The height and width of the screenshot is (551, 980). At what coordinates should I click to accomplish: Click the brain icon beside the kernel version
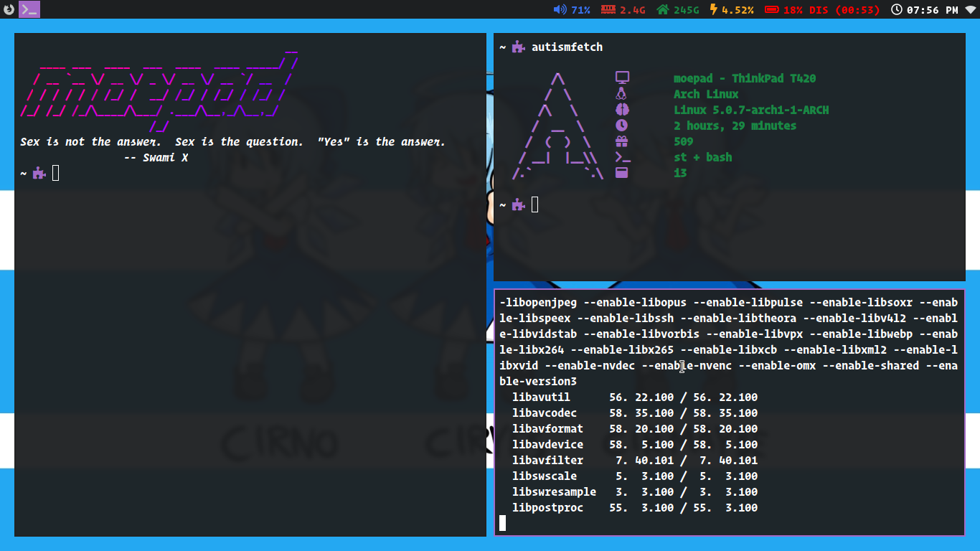[x=621, y=110]
